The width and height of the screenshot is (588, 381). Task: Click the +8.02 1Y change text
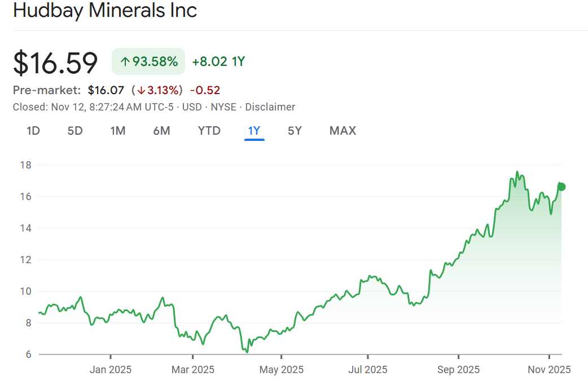[218, 61]
